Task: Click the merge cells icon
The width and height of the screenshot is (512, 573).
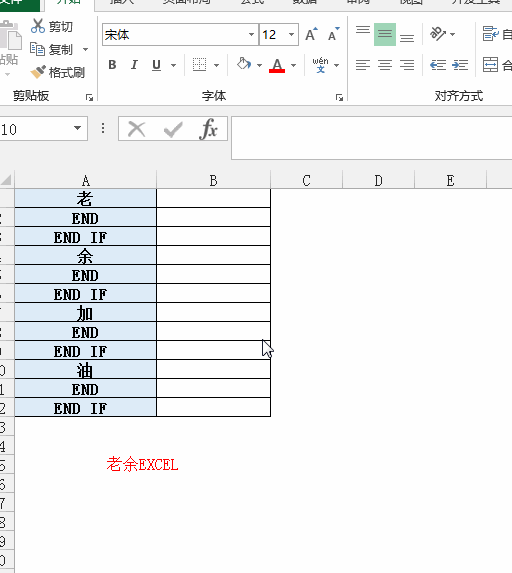Action: click(490, 65)
